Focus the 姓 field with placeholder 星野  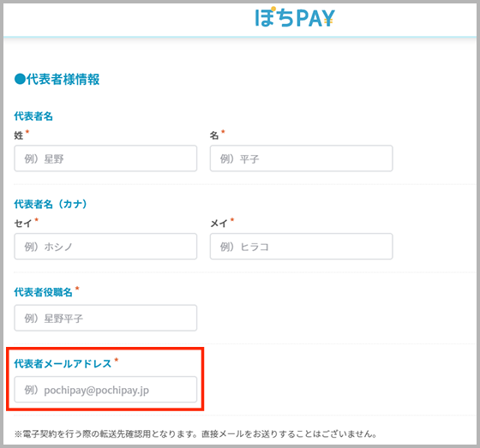(x=105, y=158)
